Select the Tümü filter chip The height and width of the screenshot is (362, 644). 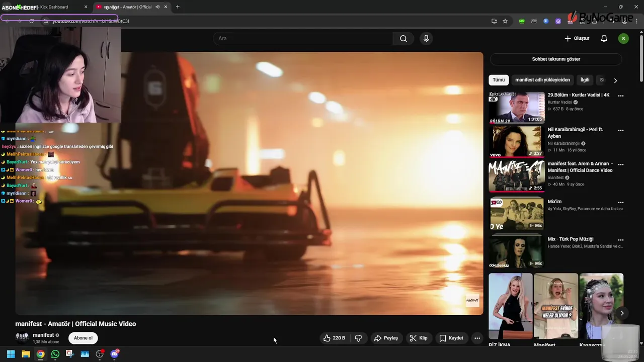[x=499, y=80]
